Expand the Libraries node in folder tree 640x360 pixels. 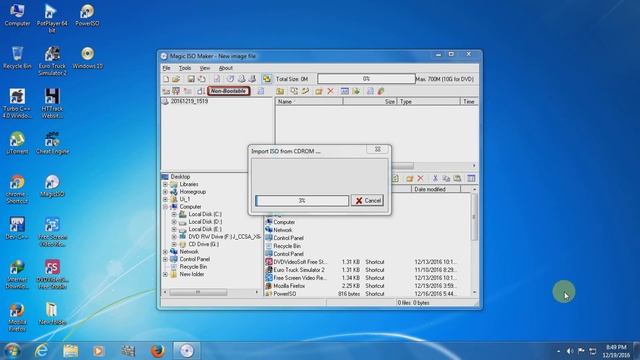[x=165, y=184]
